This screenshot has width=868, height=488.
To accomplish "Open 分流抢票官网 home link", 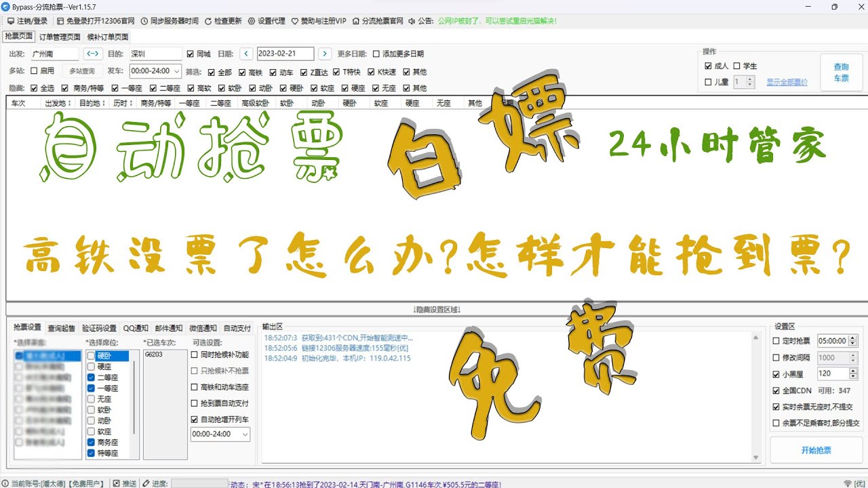I will pyautogui.click(x=377, y=21).
